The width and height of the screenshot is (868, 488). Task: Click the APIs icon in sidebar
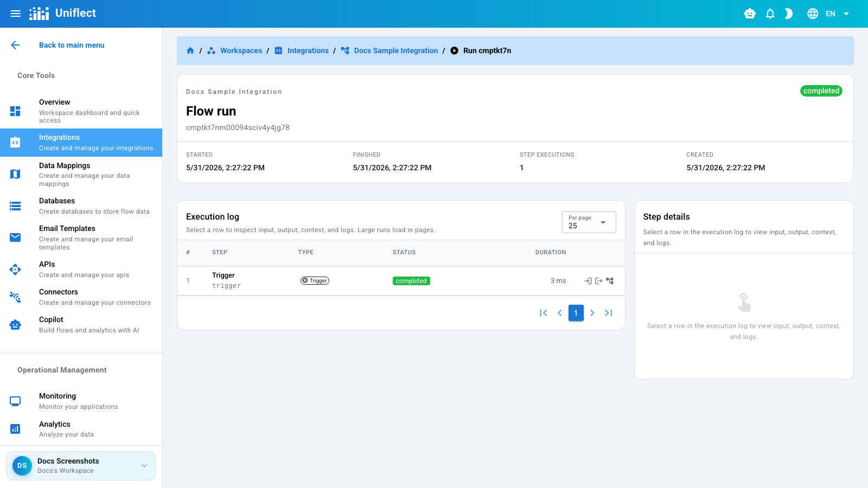tap(15, 269)
